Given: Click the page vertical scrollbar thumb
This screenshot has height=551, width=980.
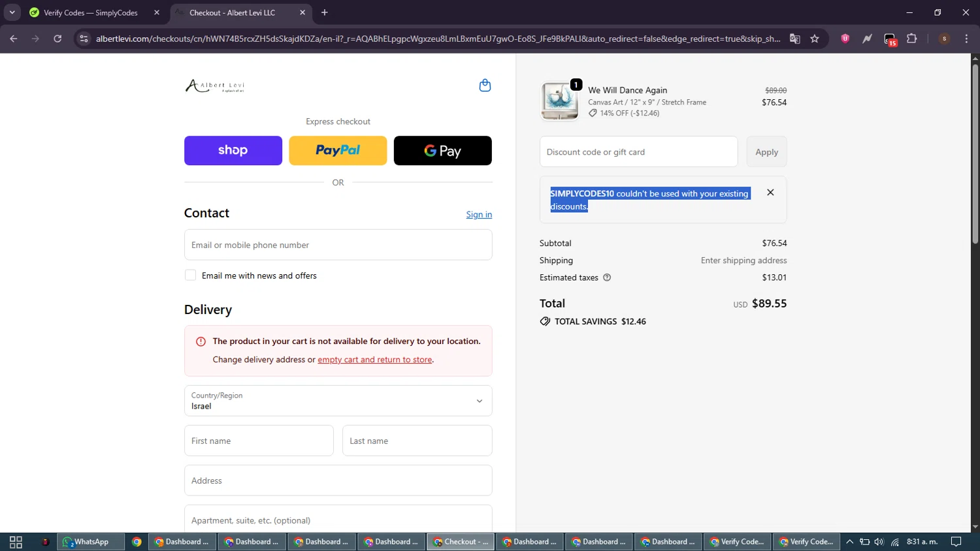Looking at the screenshot, I should coord(975,154).
